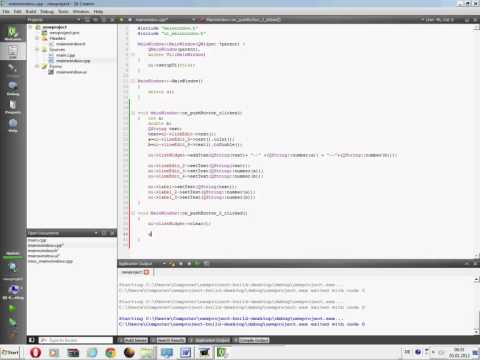Open Design mode in sidebar
The width and height of the screenshot is (480, 360).
13,70
